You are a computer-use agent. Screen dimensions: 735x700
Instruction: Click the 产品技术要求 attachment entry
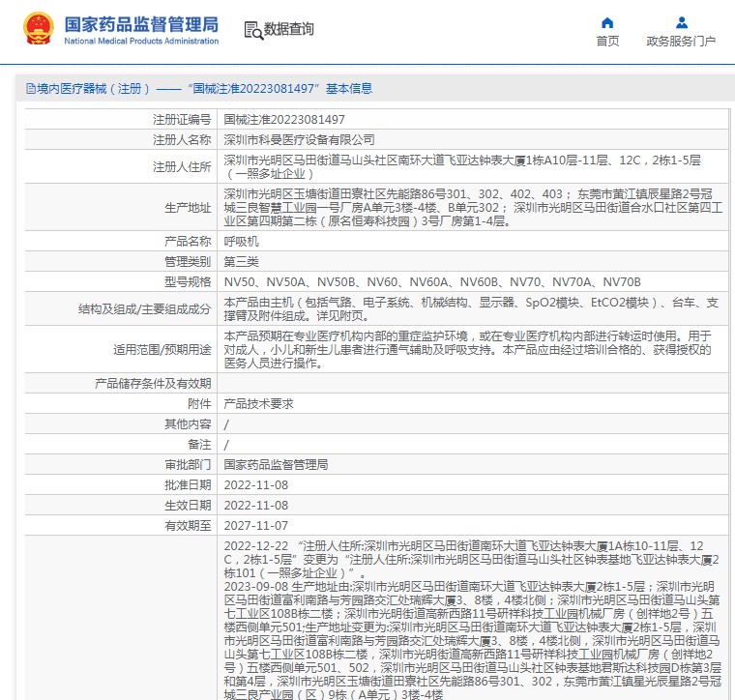(258, 403)
